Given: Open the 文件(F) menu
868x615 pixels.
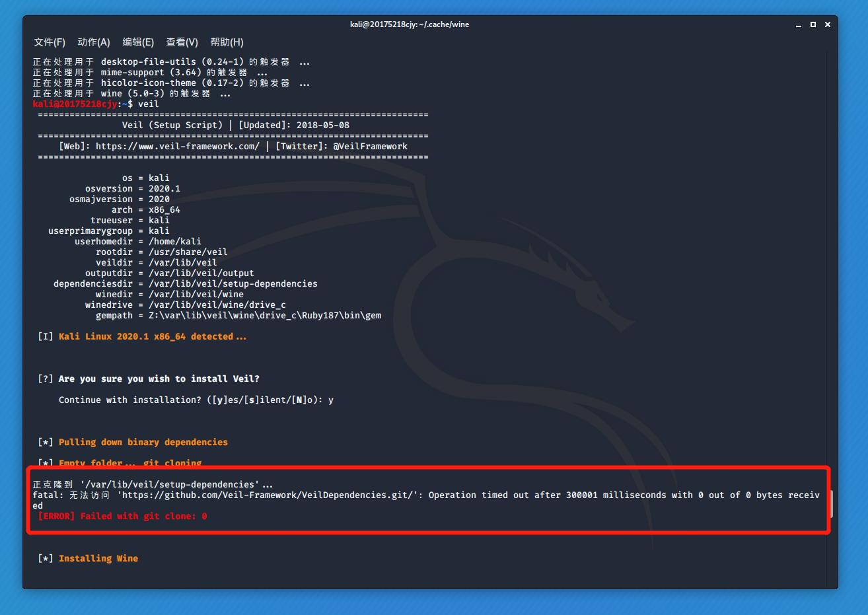Looking at the screenshot, I should (50, 42).
